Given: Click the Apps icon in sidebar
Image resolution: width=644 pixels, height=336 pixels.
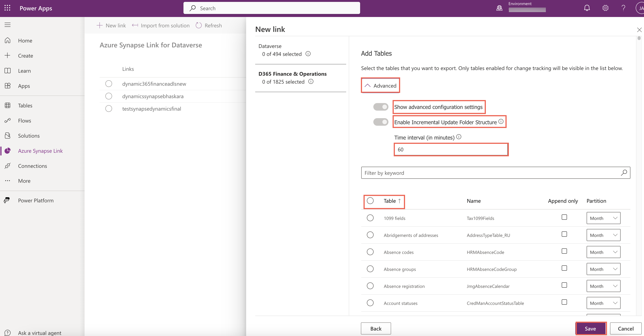Looking at the screenshot, I should pyautogui.click(x=8, y=86).
